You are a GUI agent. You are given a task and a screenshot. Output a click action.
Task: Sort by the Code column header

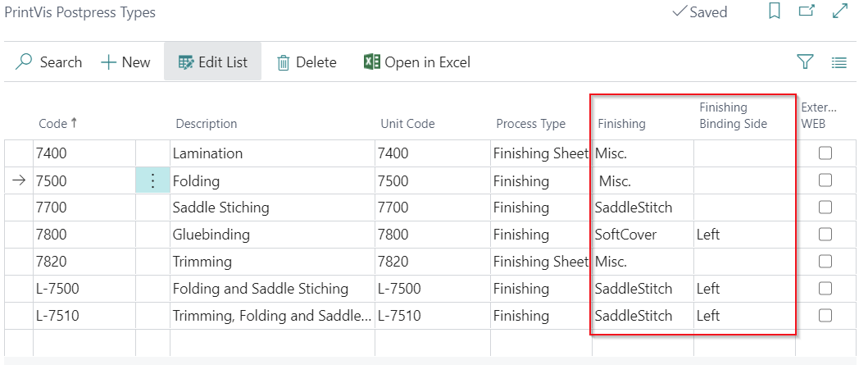53,124
